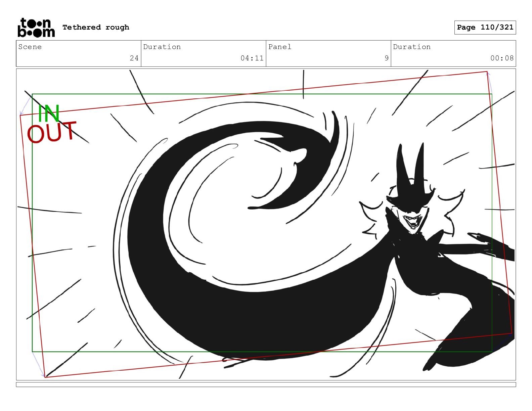This screenshot has height=411, width=532.
Task: Click the horned character's face in the storyboard
Action: 411,219
